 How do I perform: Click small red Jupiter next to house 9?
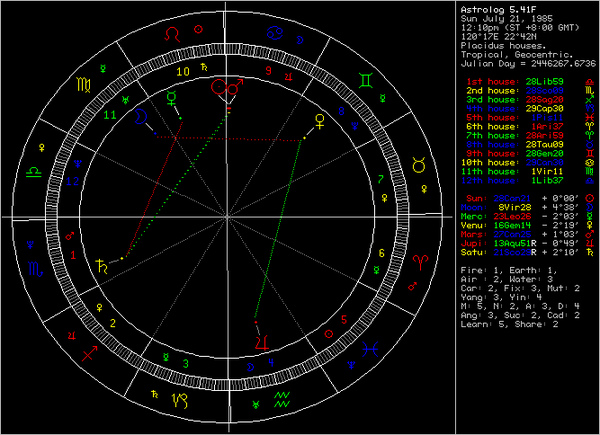(289, 77)
